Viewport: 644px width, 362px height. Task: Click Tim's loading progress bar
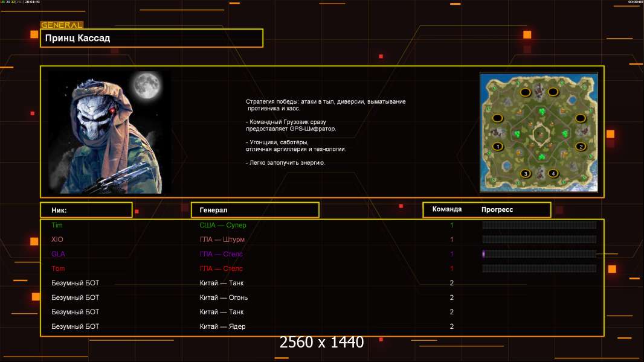click(x=539, y=225)
